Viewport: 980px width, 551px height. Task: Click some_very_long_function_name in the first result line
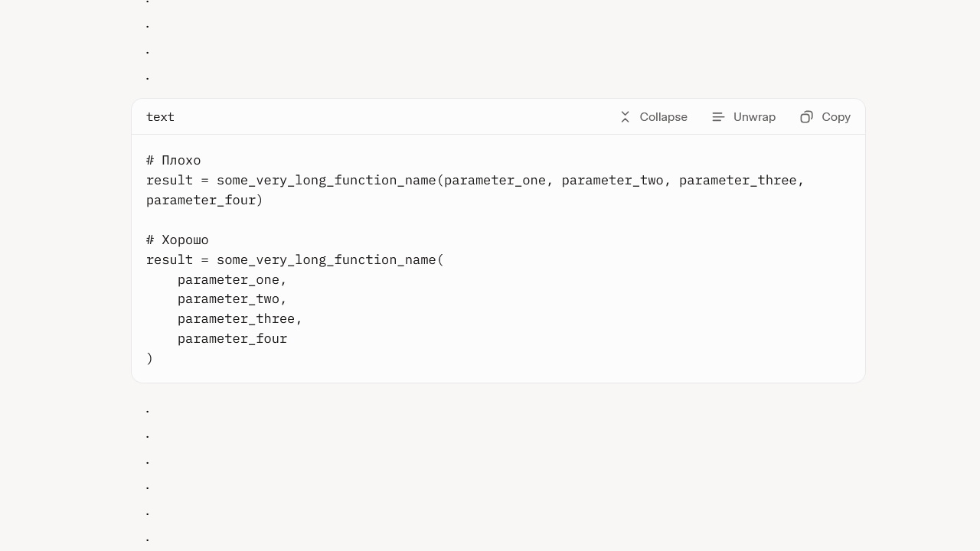pyautogui.click(x=326, y=181)
